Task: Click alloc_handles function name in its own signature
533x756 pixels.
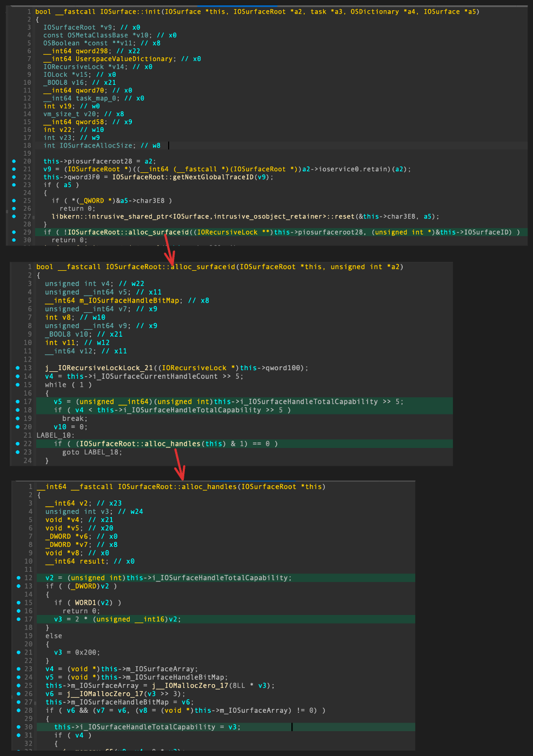Action: (178, 486)
